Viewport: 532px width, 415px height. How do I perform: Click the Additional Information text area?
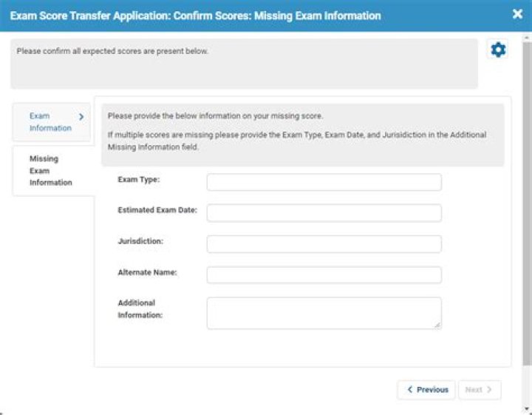(x=324, y=313)
